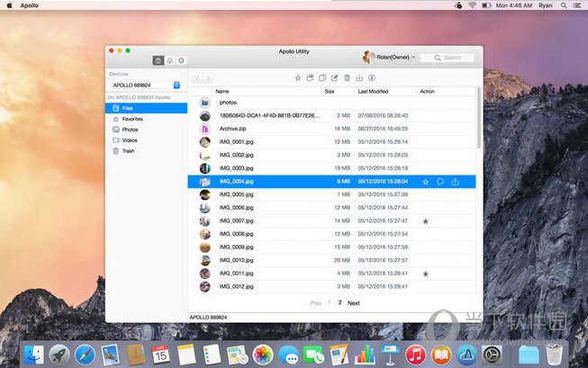Viewport: 588px width, 368px height.
Task: Open Safari from the Dock
Action: pyautogui.click(x=85, y=355)
